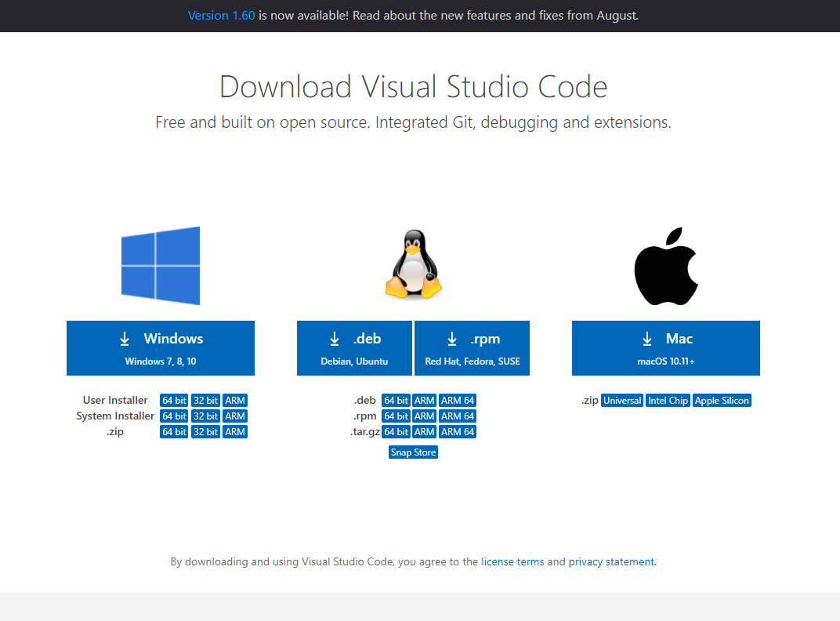The height and width of the screenshot is (621, 840).
Task: Download Mac .zip Intel Chip build
Action: pyautogui.click(x=668, y=401)
